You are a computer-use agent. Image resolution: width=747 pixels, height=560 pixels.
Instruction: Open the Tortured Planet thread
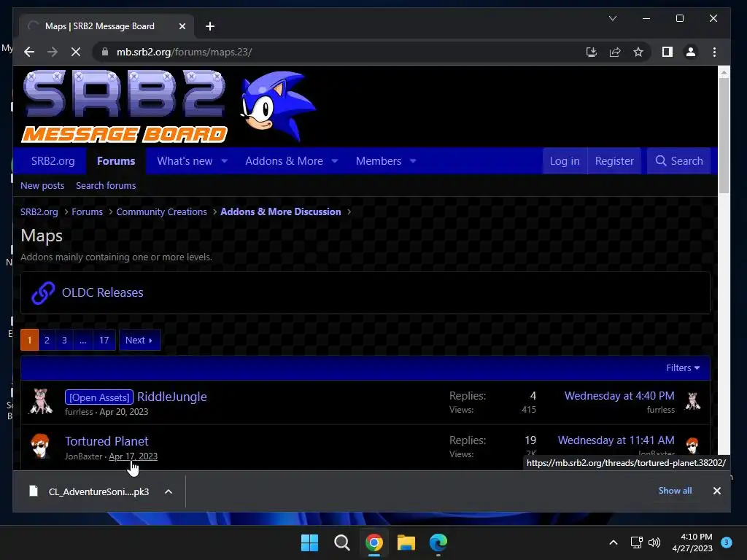click(107, 441)
